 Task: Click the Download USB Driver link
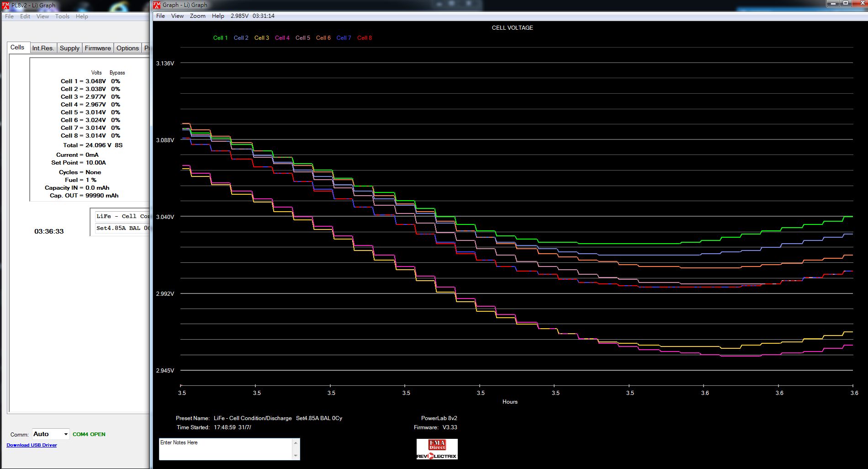[x=32, y=445]
